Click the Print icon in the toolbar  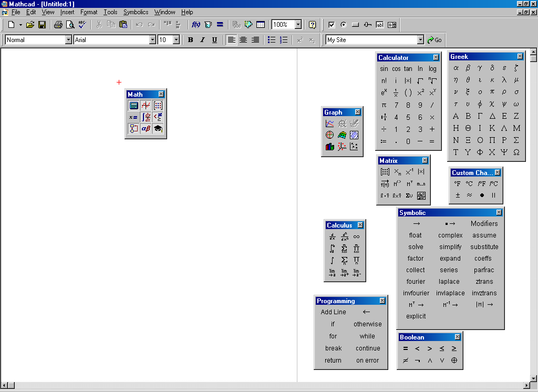coord(58,25)
